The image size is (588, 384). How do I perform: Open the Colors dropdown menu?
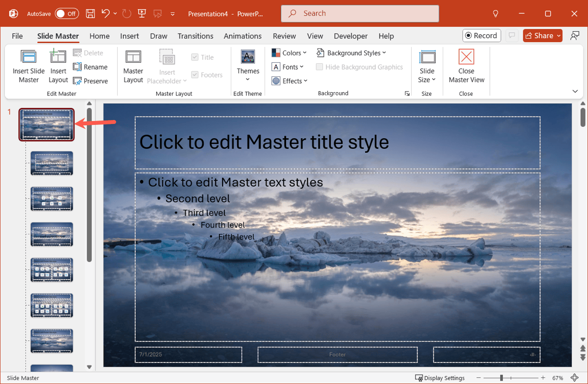point(289,53)
